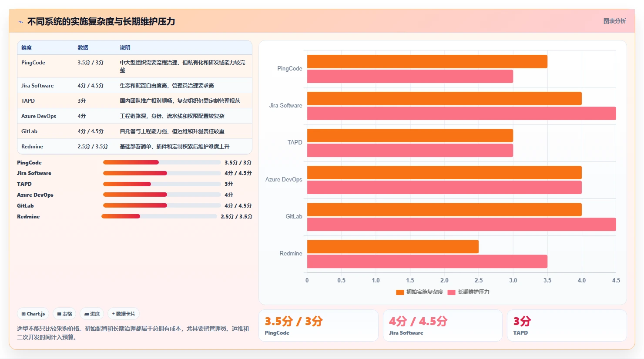Click the 数据 column header

pyautogui.click(x=83, y=48)
